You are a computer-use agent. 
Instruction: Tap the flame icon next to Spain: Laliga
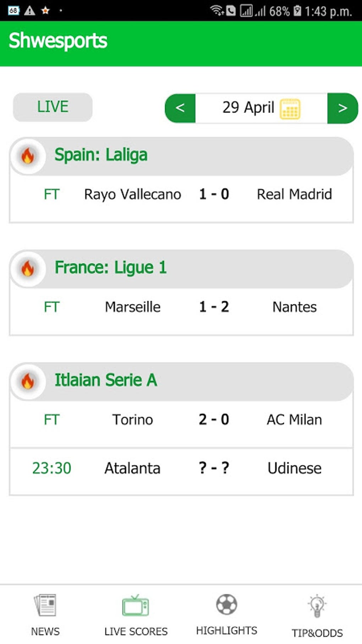(28, 156)
